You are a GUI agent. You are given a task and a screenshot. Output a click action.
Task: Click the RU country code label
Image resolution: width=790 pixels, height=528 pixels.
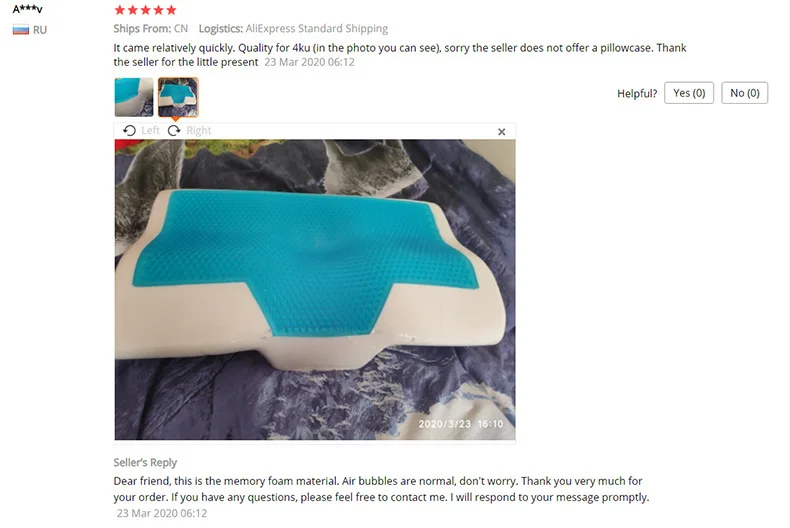[x=40, y=30]
